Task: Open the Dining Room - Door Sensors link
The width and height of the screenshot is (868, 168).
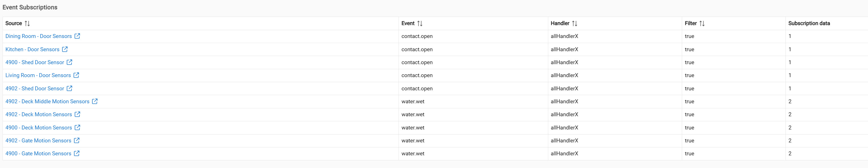Action: [38, 36]
